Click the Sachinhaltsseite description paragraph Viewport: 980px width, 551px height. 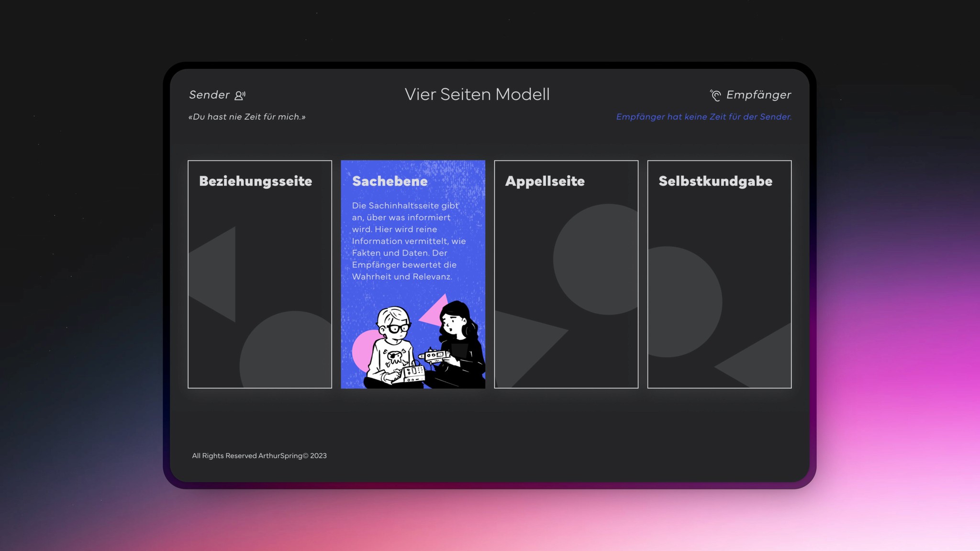pyautogui.click(x=408, y=241)
